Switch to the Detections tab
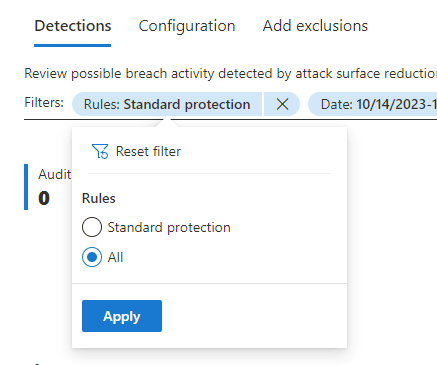 pos(73,26)
